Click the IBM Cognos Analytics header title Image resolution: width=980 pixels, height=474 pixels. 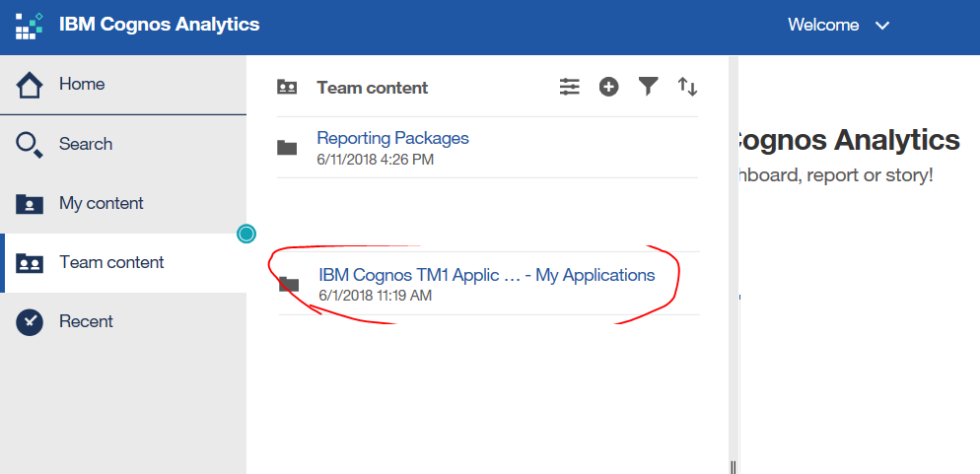[x=160, y=25]
